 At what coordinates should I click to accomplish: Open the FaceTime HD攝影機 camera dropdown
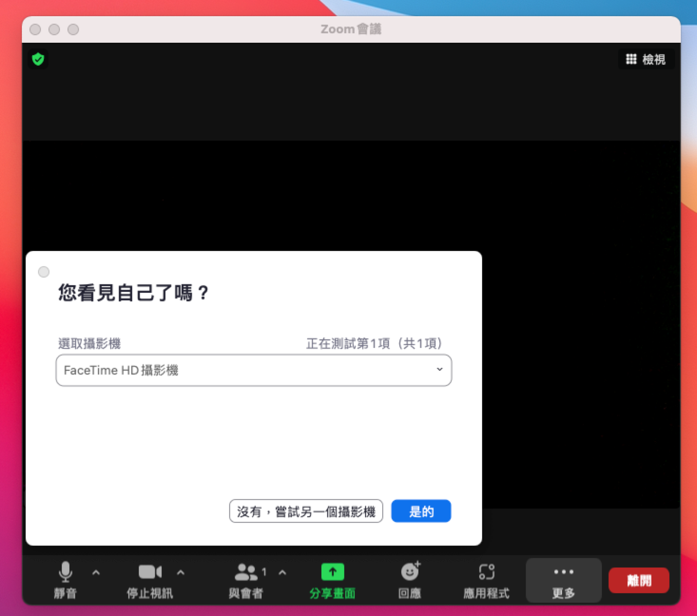[254, 370]
